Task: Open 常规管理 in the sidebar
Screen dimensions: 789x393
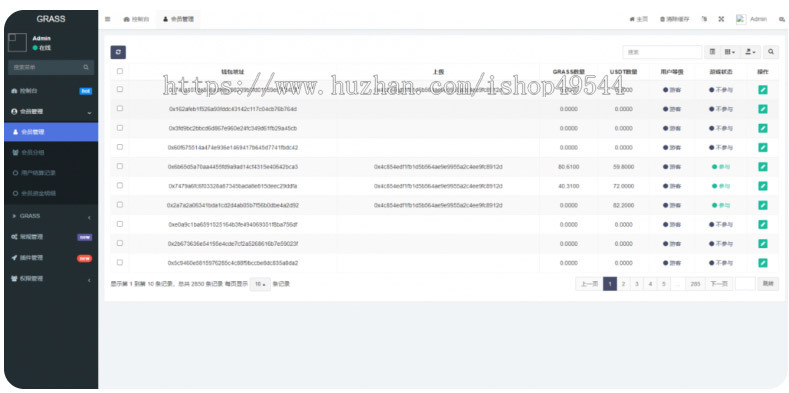Action: 51,237
